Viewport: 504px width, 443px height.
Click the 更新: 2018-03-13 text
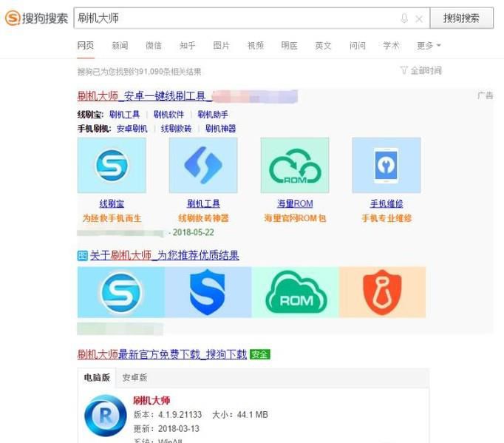[x=166, y=429]
